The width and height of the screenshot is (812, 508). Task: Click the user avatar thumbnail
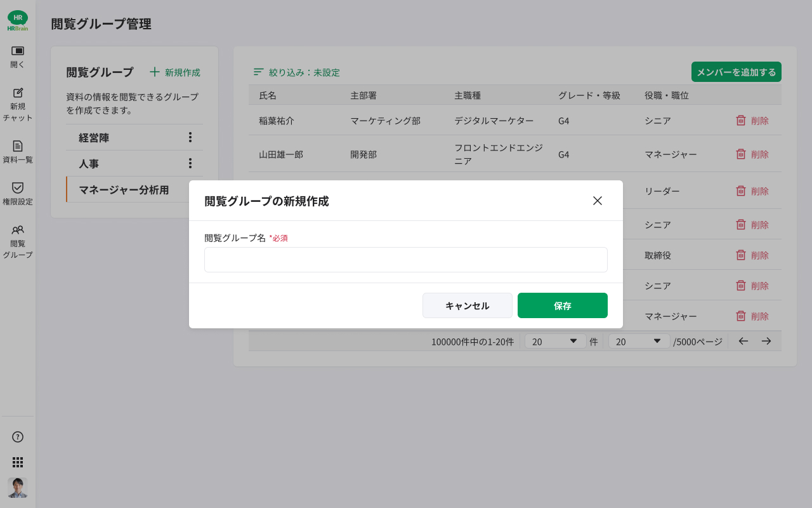pos(18,488)
